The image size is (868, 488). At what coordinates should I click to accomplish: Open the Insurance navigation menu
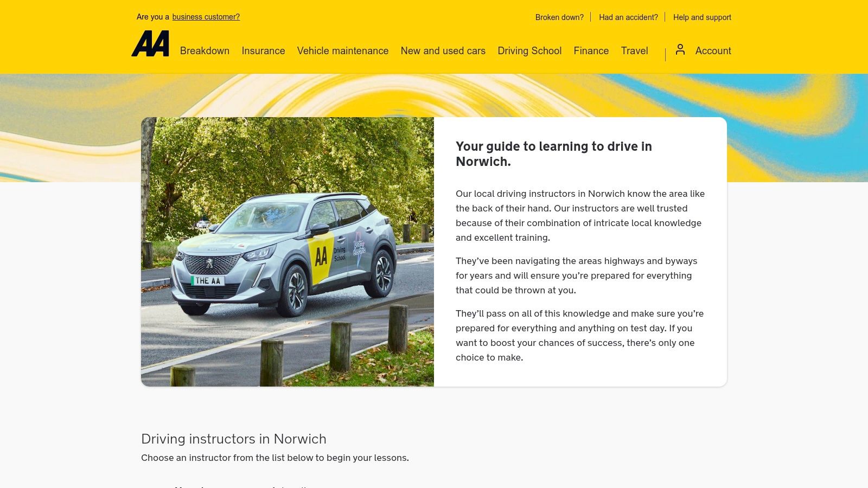(263, 50)
